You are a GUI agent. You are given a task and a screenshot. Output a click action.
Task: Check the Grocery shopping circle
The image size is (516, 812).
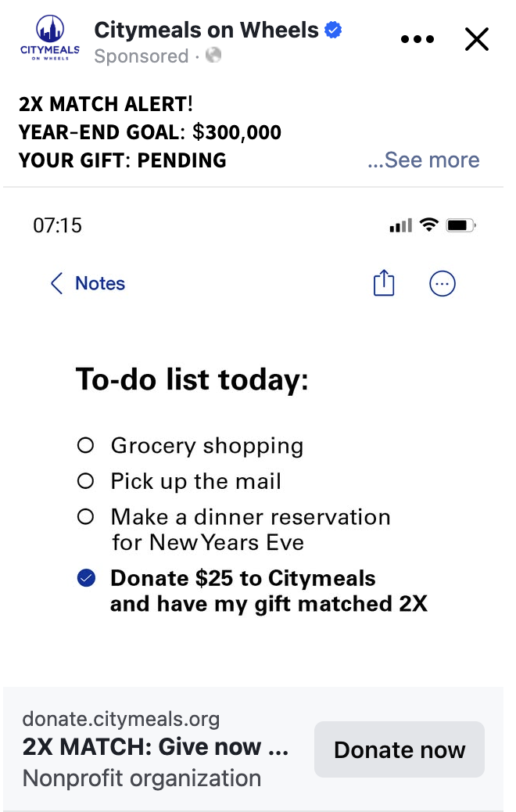[86, 446]
